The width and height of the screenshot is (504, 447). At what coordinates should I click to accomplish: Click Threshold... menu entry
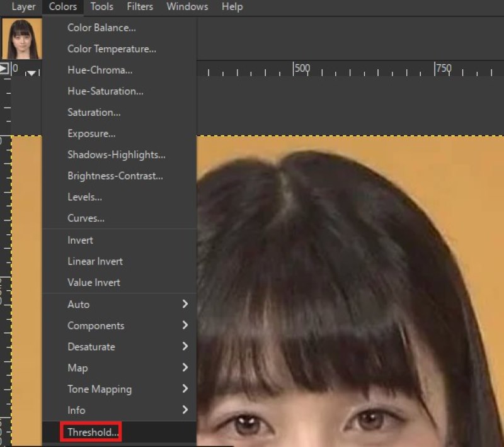pos(120,433)
